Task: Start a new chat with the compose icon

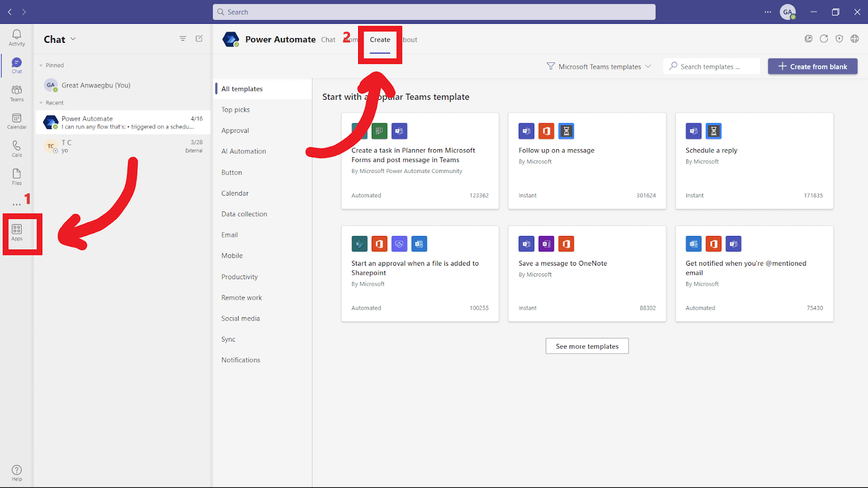Action: coord(199,38)
